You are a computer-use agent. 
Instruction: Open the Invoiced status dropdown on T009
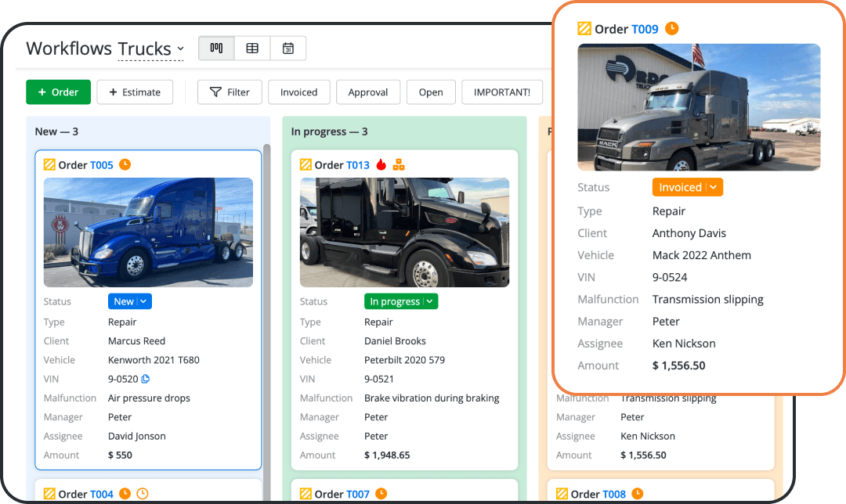pos(688,187)
